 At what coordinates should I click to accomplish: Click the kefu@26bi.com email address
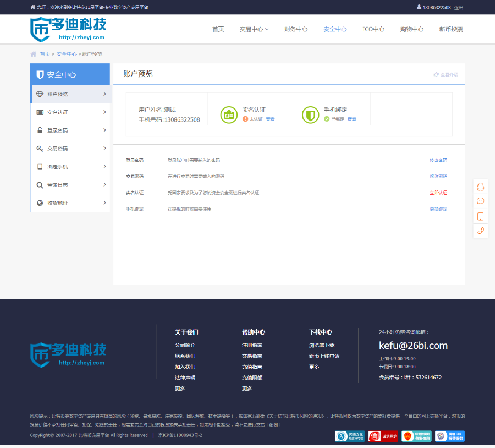pyautogui.click(x=413, y=345)
